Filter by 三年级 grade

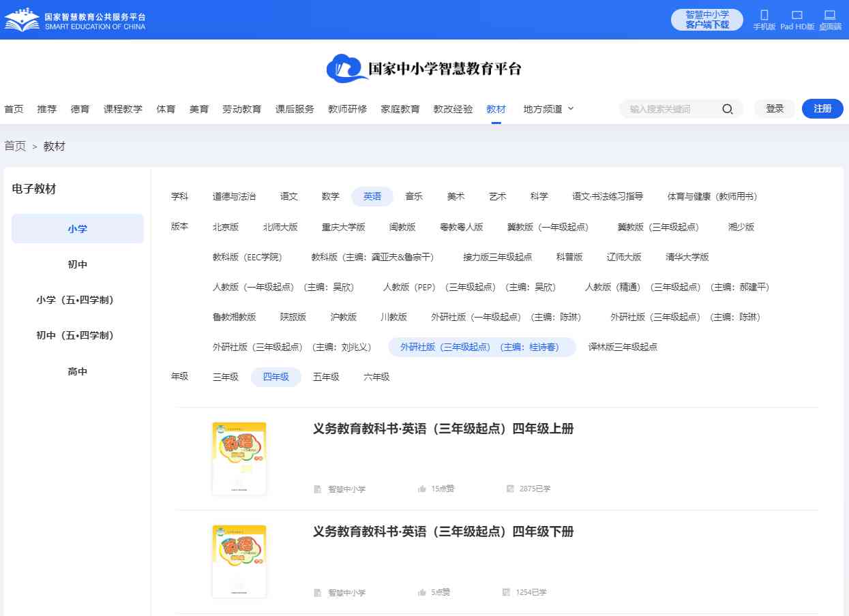(x=226, y=377)
